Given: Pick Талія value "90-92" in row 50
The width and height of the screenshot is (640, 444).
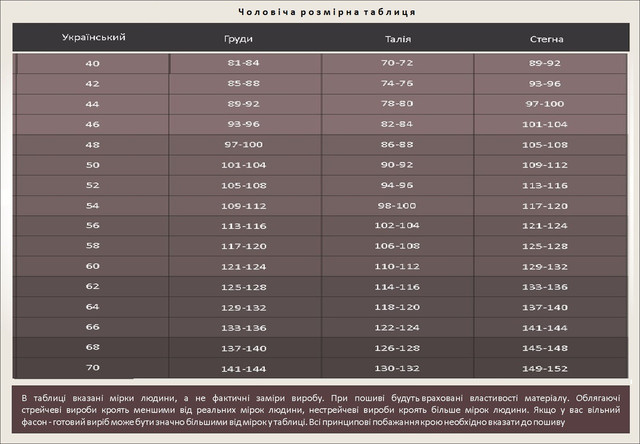Looking at the screenshot, I should tap(397, 165).
